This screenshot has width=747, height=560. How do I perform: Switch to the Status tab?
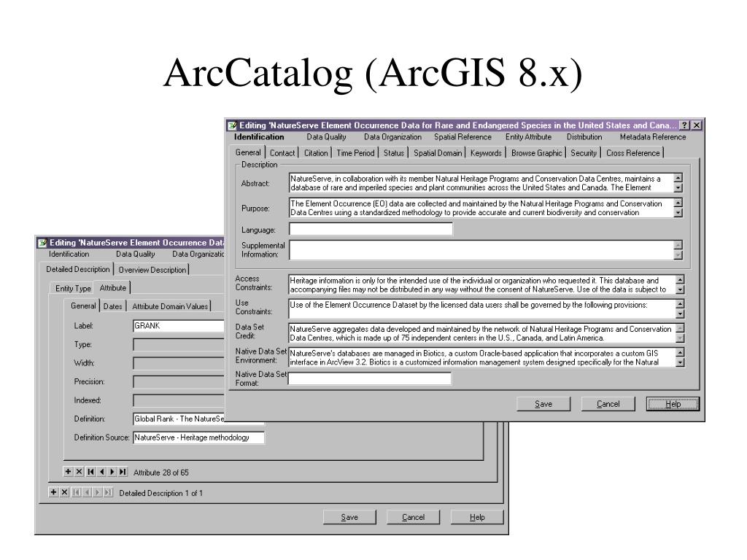393,153
